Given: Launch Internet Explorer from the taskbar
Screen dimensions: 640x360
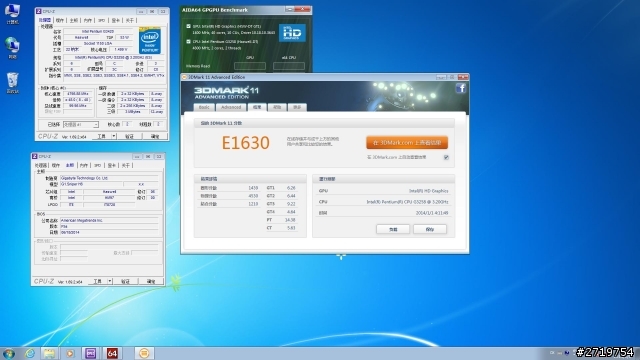Looking at the screenshot, I should 30,353.
